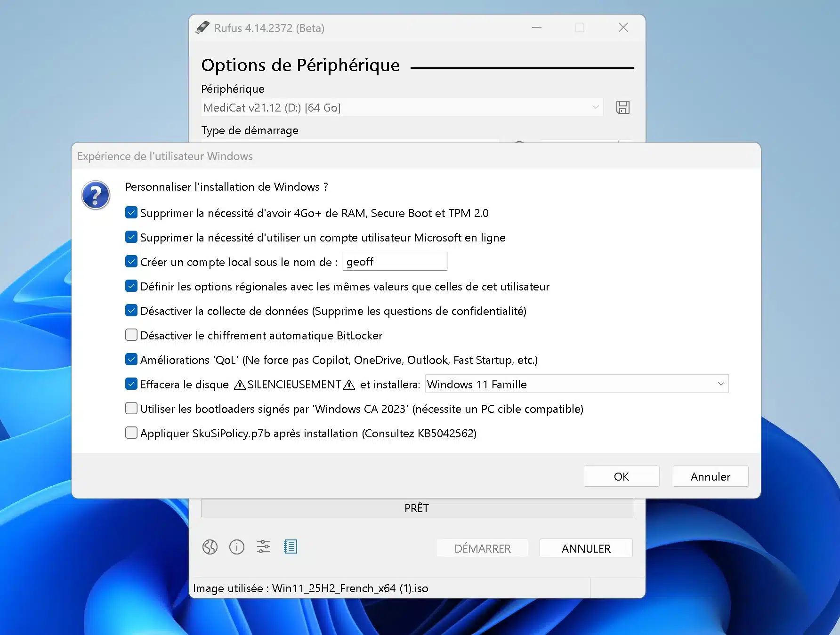
Task: Dismiss dialog via the Annuler button
Action: coord(710,476)
